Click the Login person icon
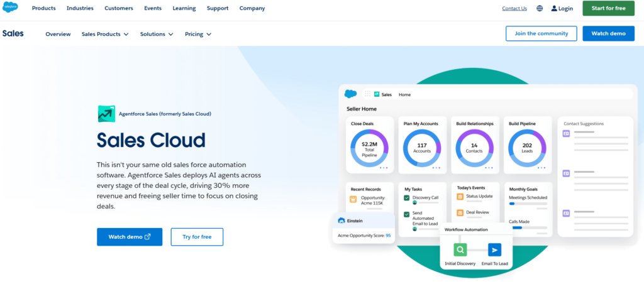 click(x=555, y=8)
